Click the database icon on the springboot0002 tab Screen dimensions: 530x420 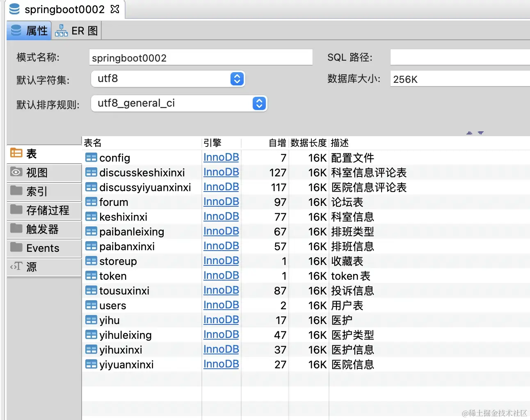coord(14,9)
